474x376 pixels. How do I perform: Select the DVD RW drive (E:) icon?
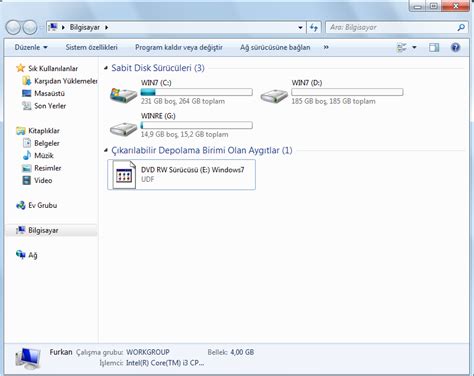(124, 175)
